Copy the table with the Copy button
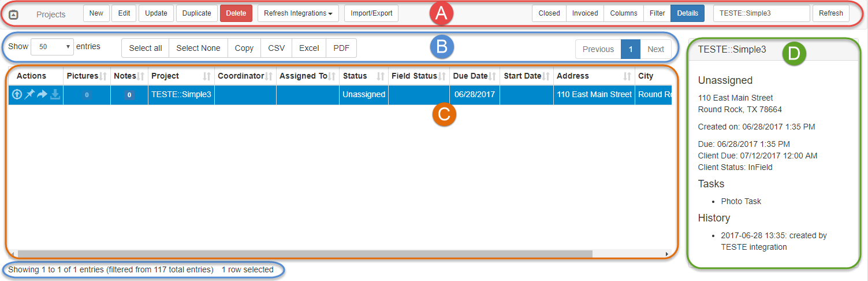 (x=244, y=48)
